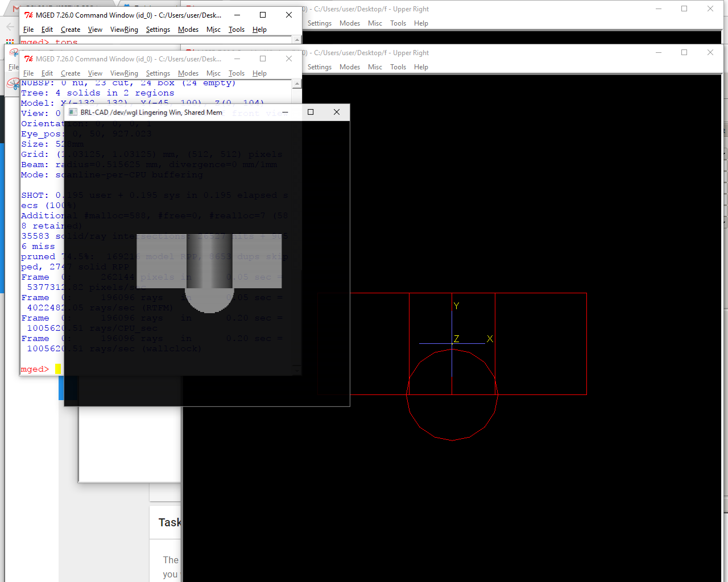Screen dimensions: 728x582
Task: Open Tools menu in the active MGED Command Window
Action: coord(237,30)
